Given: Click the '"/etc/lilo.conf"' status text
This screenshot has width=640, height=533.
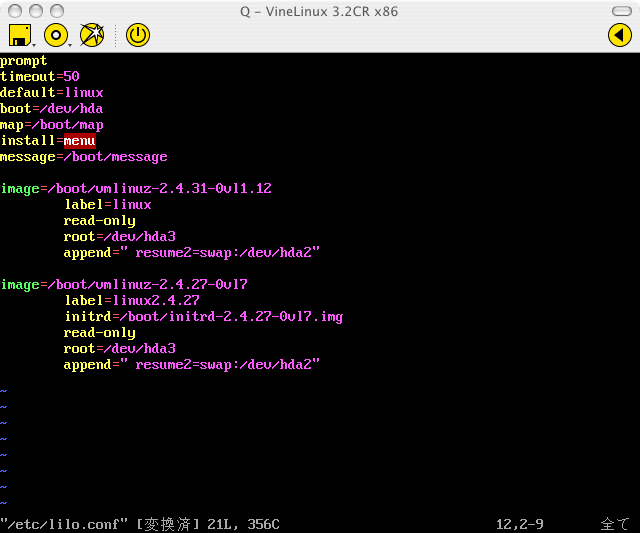Looking at the screenshot, I should (64, 524).
